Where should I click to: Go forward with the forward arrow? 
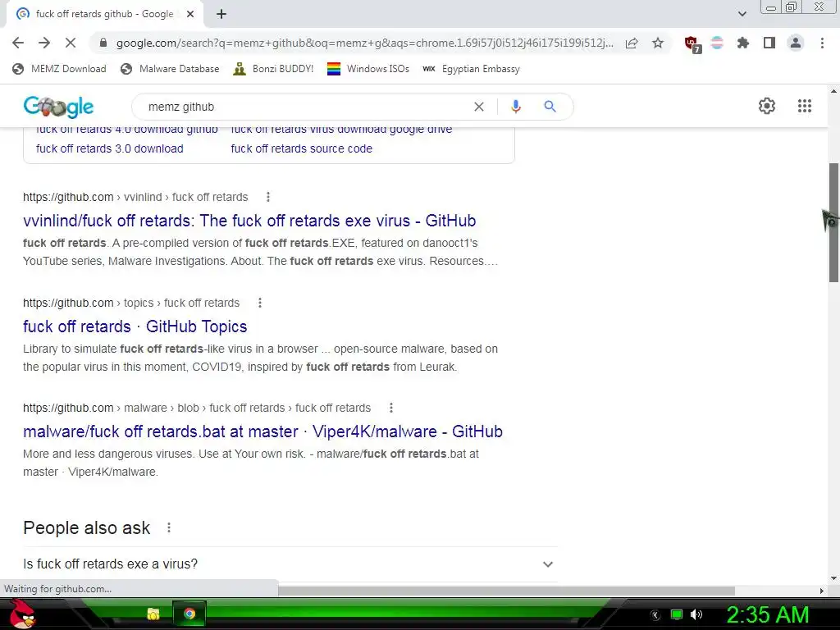pyautogui.click(x=44, y=43)
